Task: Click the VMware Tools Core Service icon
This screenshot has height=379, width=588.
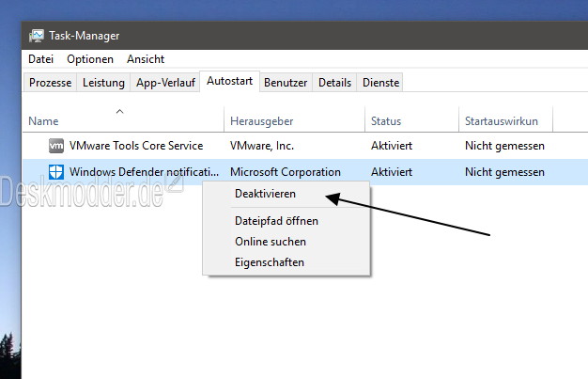Action: click(56, 146)
